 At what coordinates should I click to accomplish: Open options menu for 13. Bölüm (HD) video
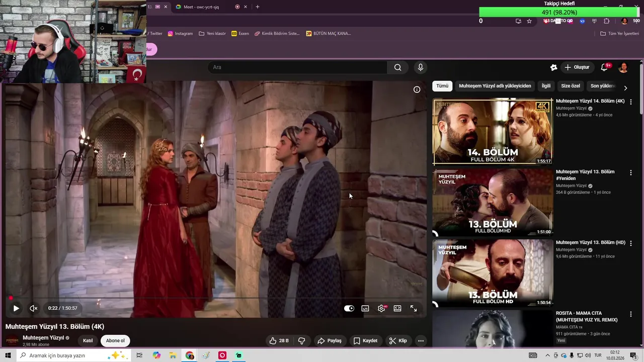[631, 243]
